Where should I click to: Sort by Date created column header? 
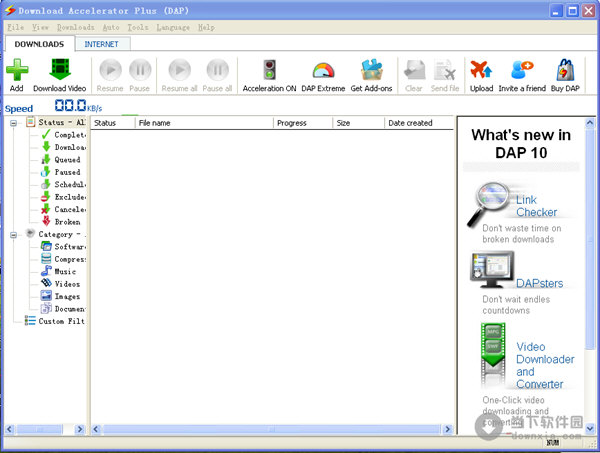pos(419,123)
